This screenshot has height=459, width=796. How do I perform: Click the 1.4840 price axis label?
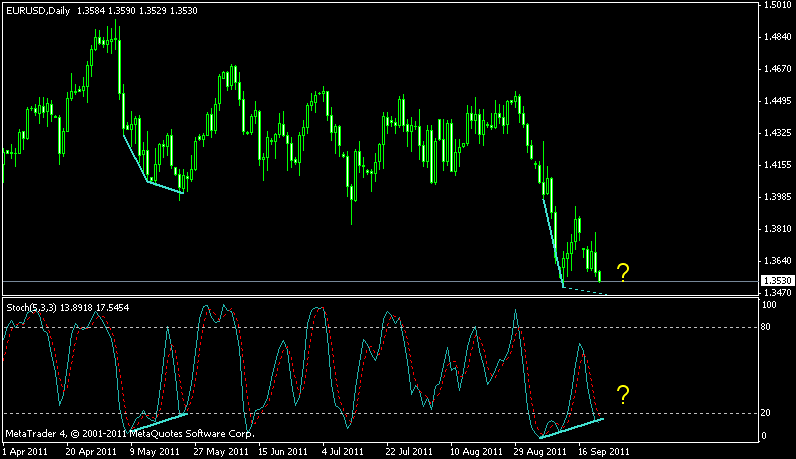(x=778, y=37)
